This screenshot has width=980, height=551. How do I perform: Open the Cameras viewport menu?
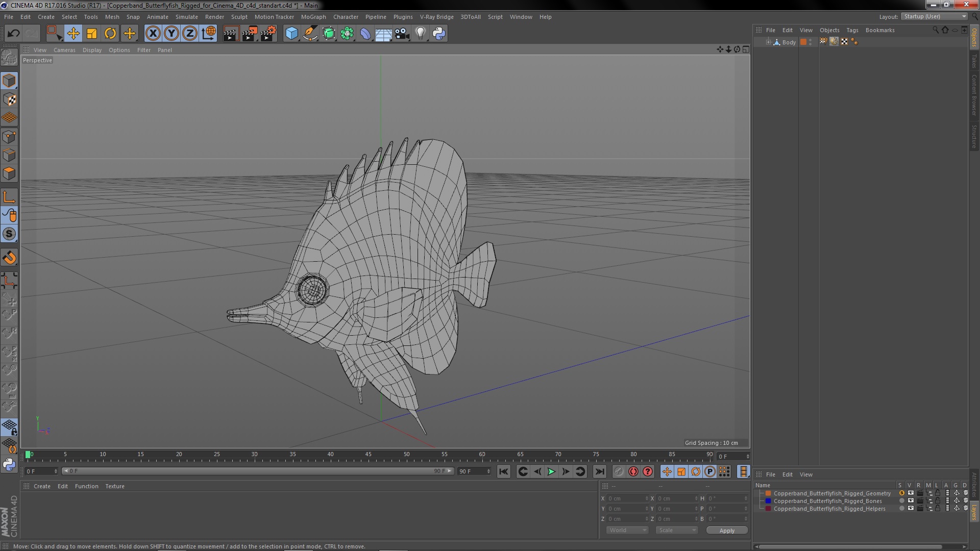tap(64, 50)
